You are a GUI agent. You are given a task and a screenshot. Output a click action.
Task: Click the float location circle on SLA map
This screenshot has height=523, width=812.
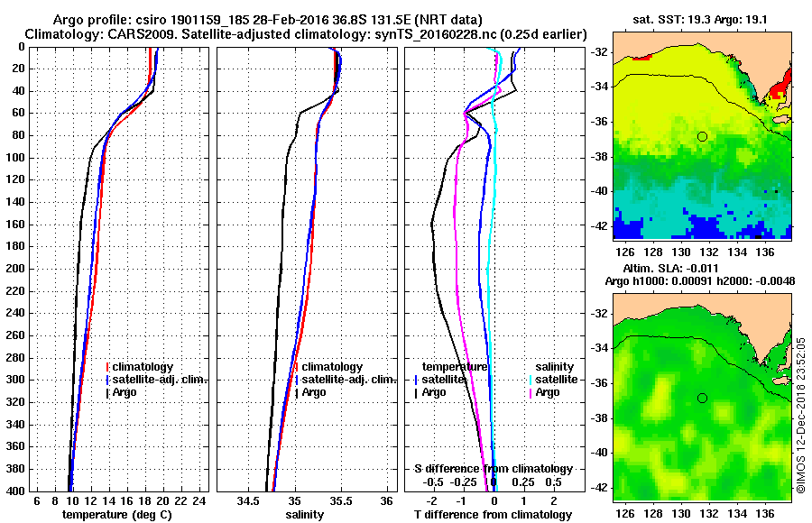702,399
